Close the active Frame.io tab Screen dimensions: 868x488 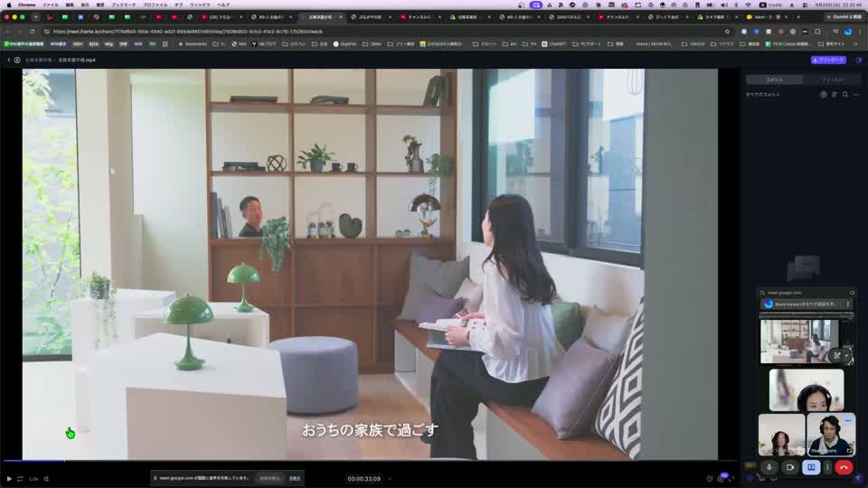pyautogui.click(x=341, y=17)
